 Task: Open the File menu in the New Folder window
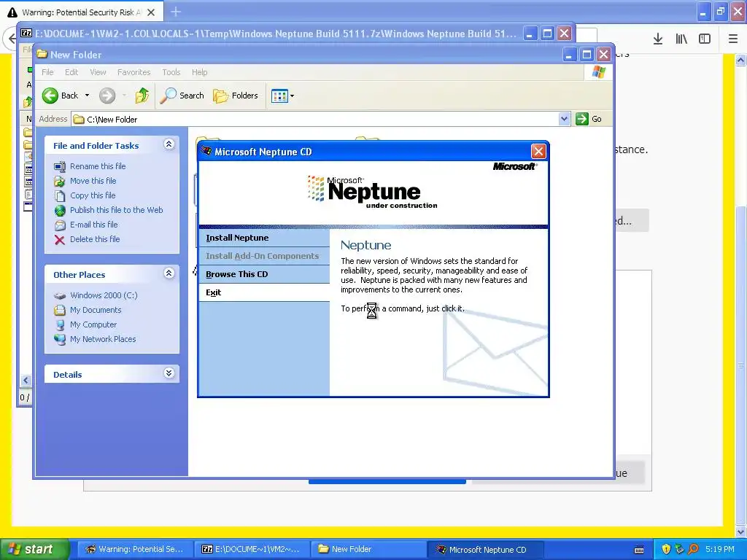pos(47,72)
